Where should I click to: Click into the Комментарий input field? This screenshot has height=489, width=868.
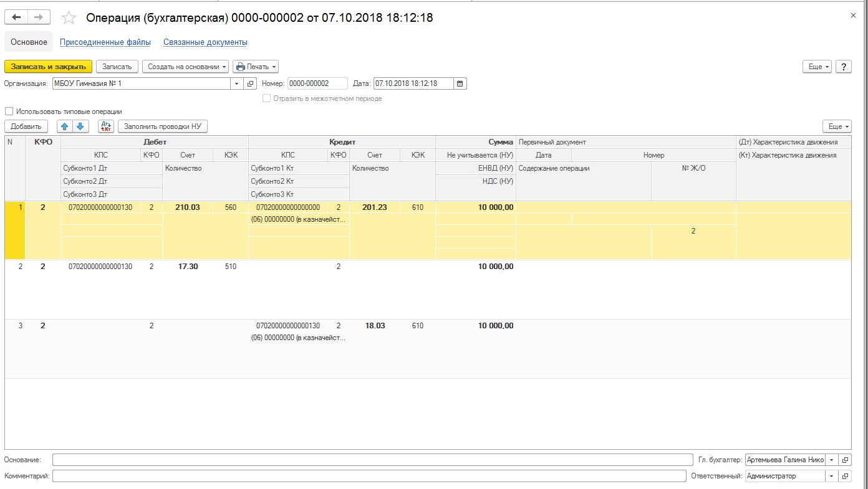pos(369,476)
